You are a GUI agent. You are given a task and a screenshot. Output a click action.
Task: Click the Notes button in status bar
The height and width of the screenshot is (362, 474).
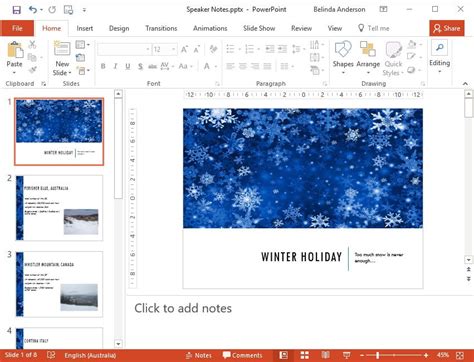[199, 355]
